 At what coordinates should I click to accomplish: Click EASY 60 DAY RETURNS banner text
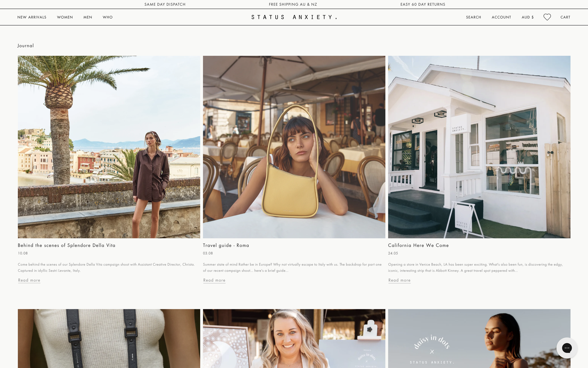(423, 4)
